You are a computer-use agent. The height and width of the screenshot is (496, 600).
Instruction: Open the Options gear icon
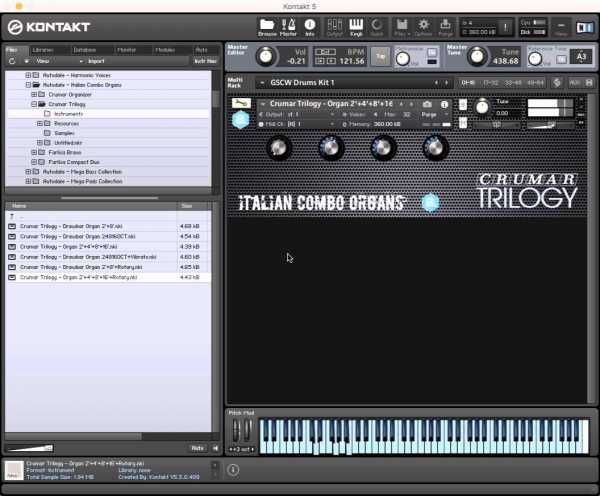[x=423, y=28]
